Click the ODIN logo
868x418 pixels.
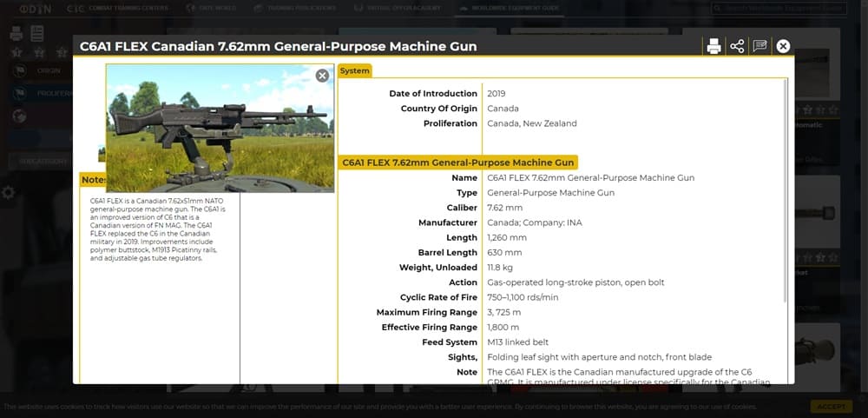point(36,9)
